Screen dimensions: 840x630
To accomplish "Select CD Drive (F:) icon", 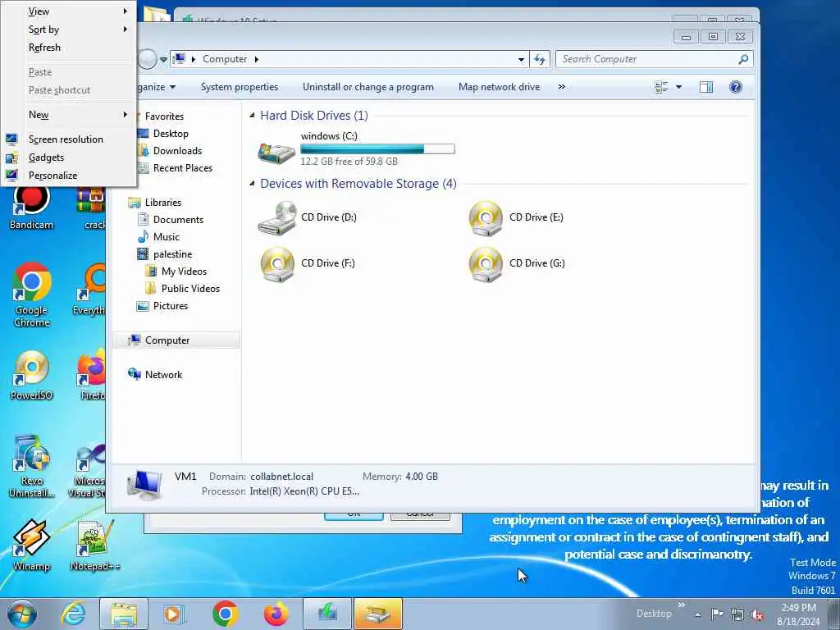I will (x=277, y=263).
